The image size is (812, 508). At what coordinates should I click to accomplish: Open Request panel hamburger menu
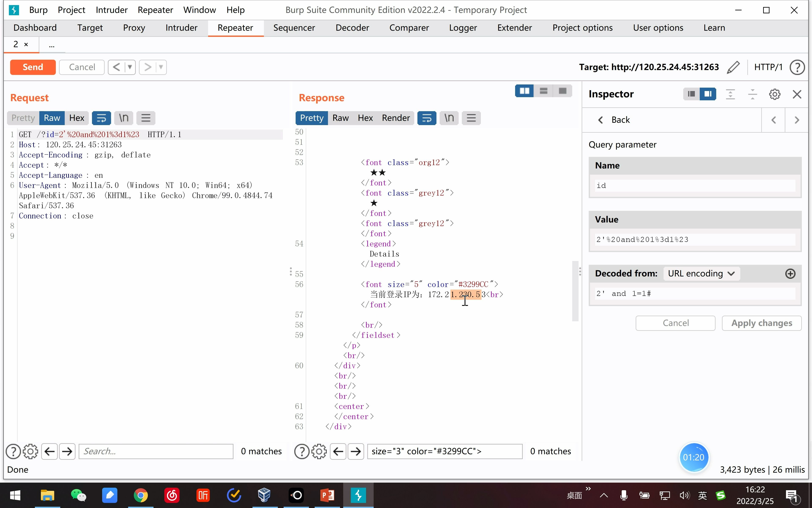pos(146,118)
